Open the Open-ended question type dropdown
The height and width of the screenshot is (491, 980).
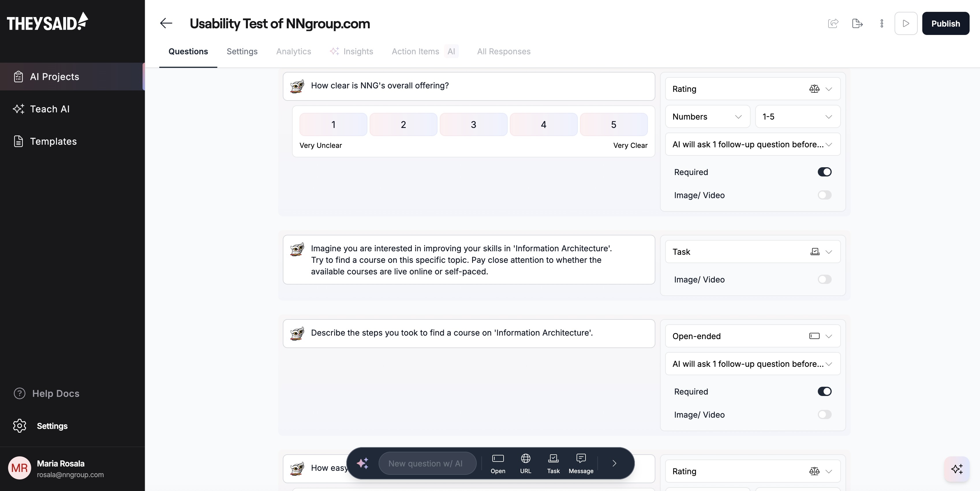753,336
